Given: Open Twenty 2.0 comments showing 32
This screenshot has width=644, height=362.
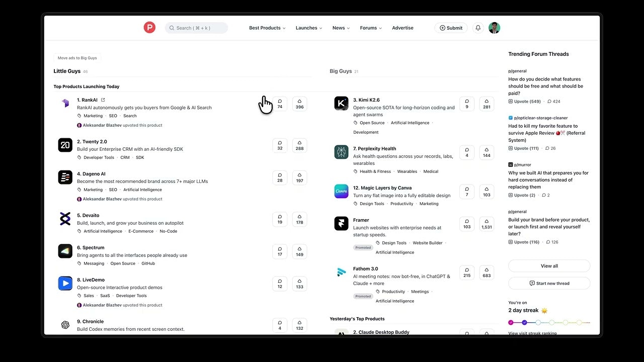Looking at the screenshot, I should pos(280,145).
